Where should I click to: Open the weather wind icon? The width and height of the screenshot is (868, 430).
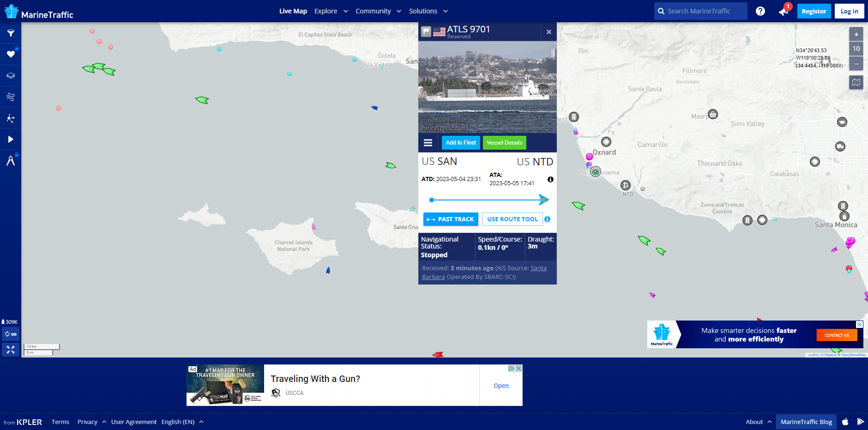[11, 97]
